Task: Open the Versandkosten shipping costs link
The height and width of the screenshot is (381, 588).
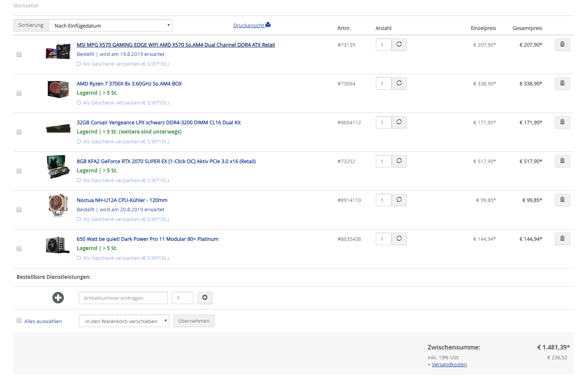Action: (449, 365)
